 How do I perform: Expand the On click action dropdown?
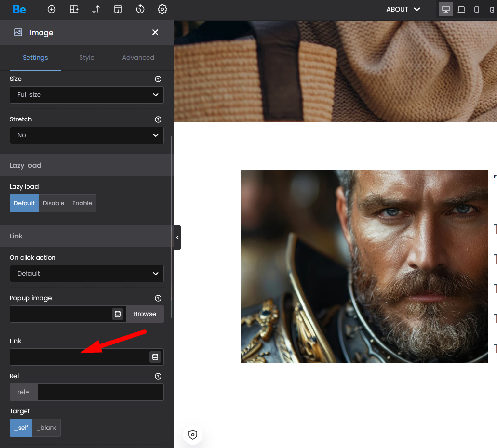tap(87, 274)
